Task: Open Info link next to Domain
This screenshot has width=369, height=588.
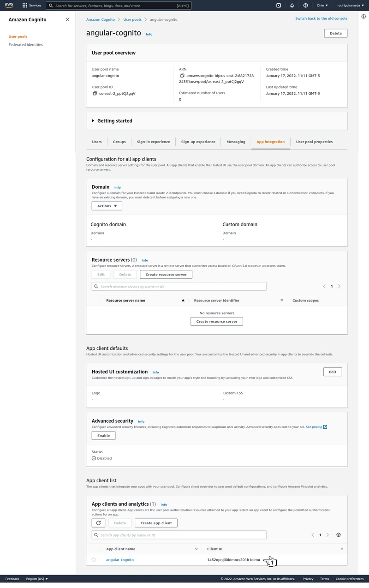Action: [118, 187]
